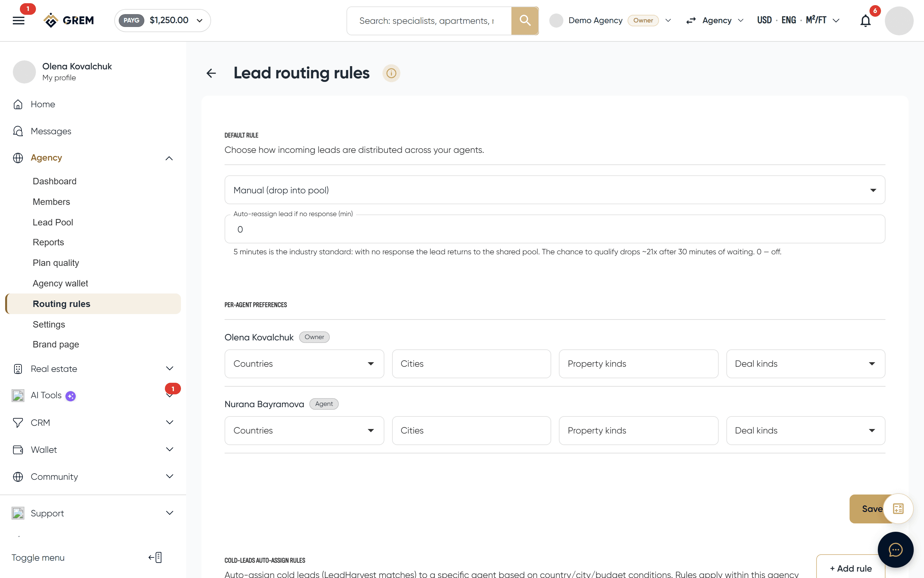
Task: Open Deal kinds dropdown for Olena Kovalchuk
Action: [x=805, y=363]
